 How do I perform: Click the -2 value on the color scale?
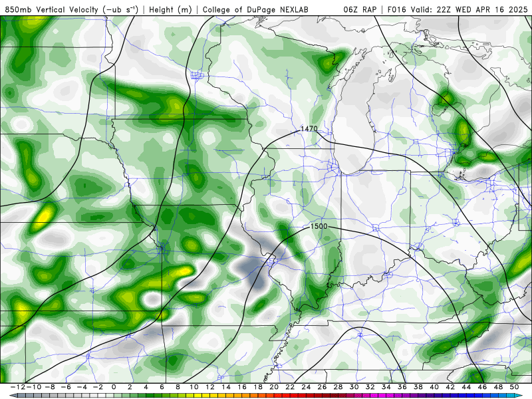tap(98, 387)
